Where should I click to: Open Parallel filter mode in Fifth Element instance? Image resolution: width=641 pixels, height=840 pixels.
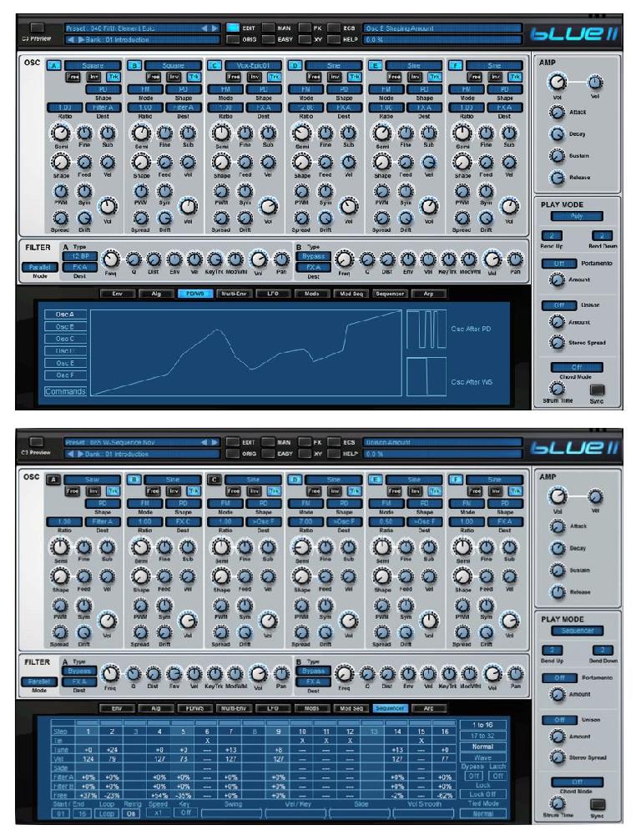coord(40,267)
